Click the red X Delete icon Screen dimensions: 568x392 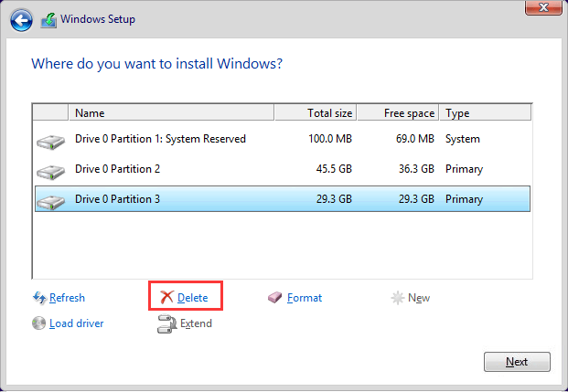tap(166, 298)
